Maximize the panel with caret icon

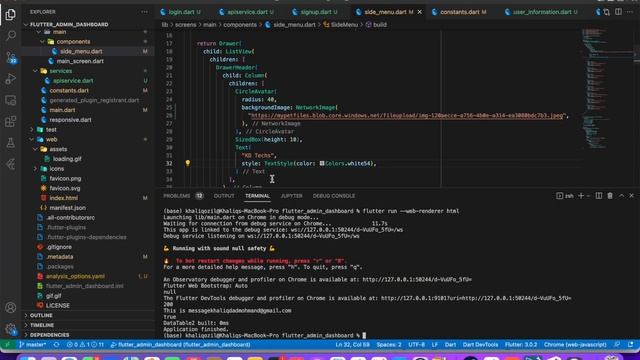621,196
